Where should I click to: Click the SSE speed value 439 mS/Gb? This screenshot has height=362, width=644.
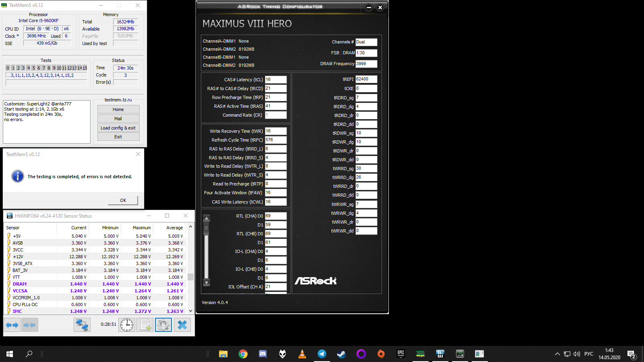point(47,43)
